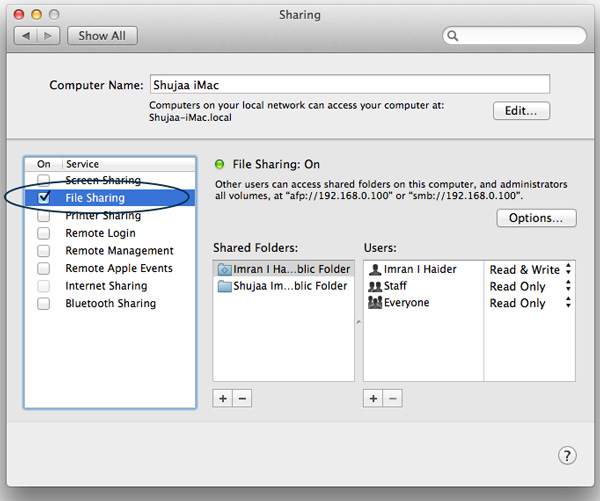Enable the Remote Management checkbox
Screen dimensions: 600x501
[44, 251]
